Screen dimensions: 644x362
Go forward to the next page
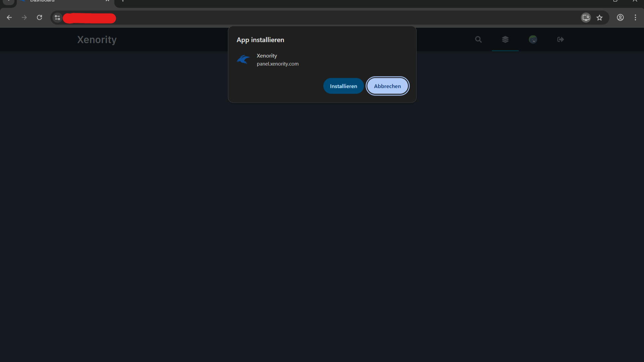24,18
